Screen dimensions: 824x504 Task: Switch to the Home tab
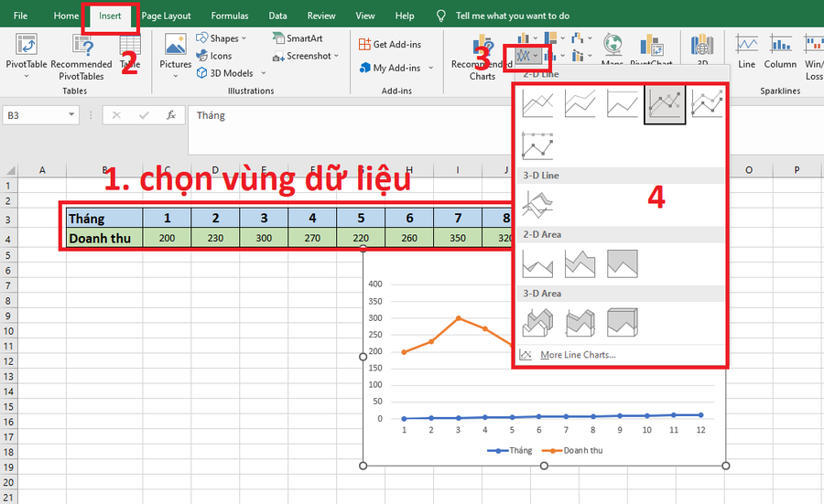[66, 16]
